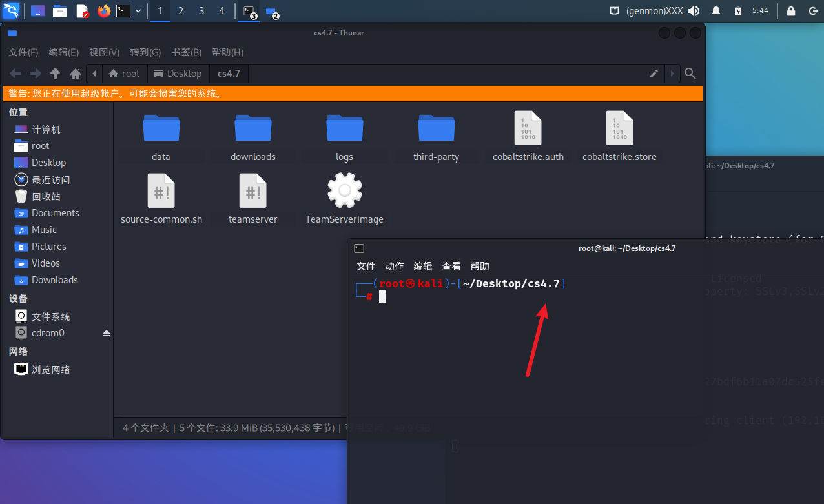Eject the cdrom0 device
This screenshot has height=504, width=824.
pos(107,334)
